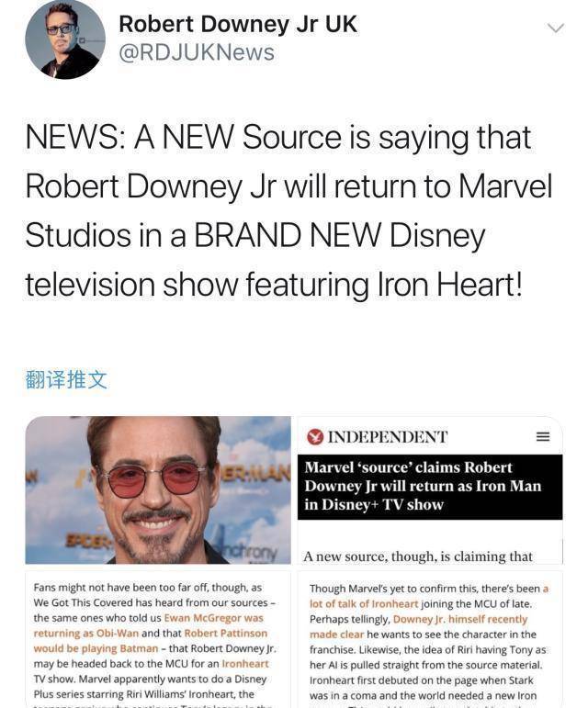This screenshot has width=588, height=708.
Task: Click the INDEPENDENT wordmark
Action: tap(388, 437)
